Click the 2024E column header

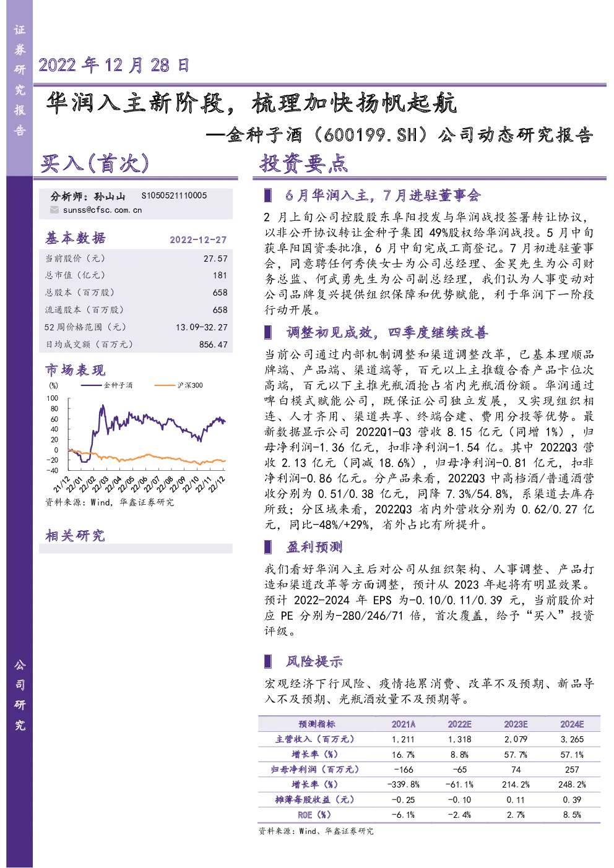572,724
